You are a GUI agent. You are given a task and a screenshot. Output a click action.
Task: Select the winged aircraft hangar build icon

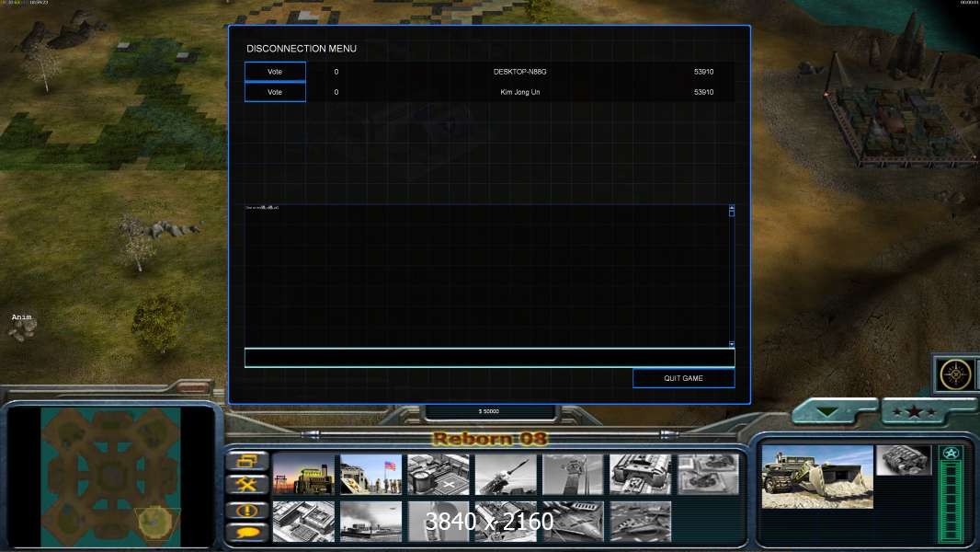[x=573, y=521]
